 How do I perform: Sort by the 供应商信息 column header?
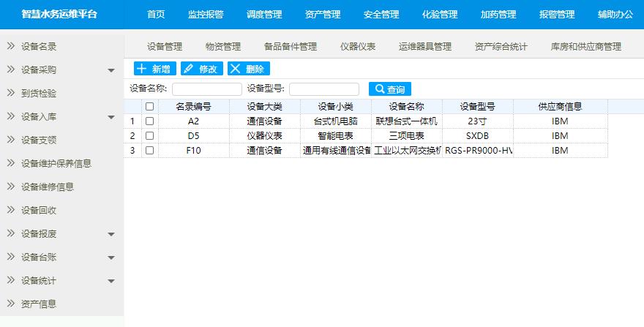(x=560, y=107)
